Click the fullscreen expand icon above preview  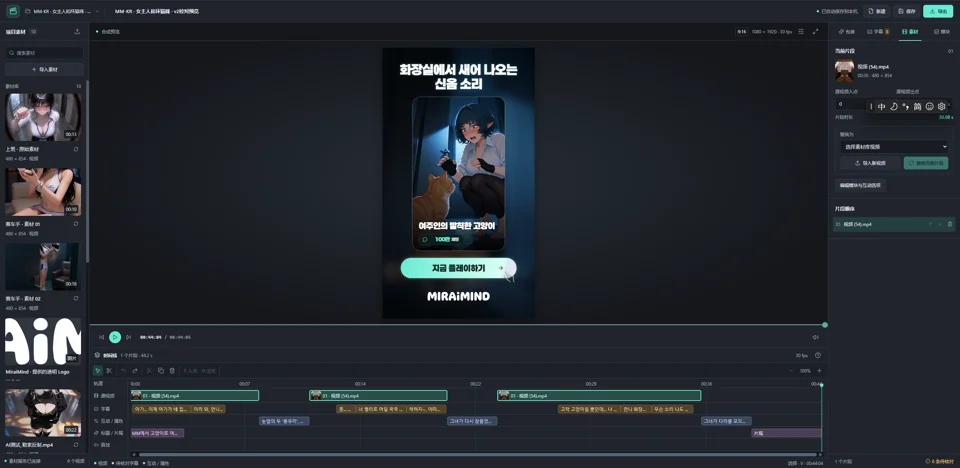816,31
